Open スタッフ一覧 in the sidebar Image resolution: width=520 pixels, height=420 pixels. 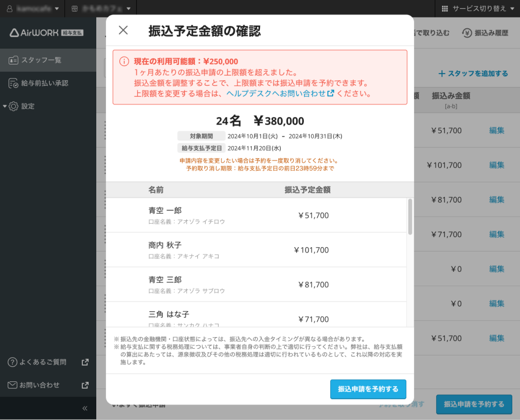[x=48, y=60]
